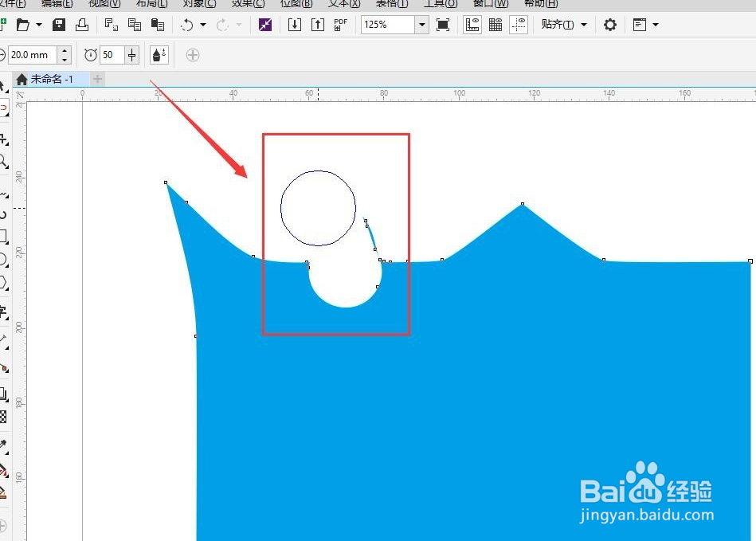Toggle grid display button
Image resolution: width=756 pixels, height=541 pixels.
click(x=496, y=25)
